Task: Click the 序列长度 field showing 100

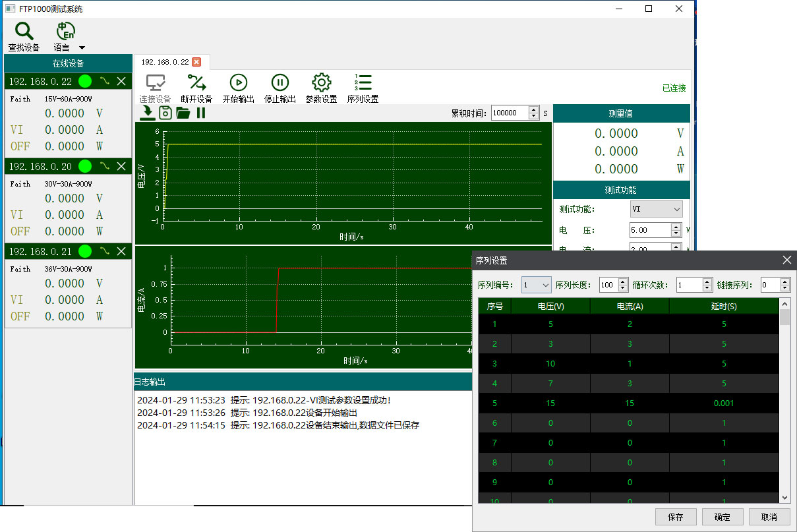Action: click(x=608, y=285)
